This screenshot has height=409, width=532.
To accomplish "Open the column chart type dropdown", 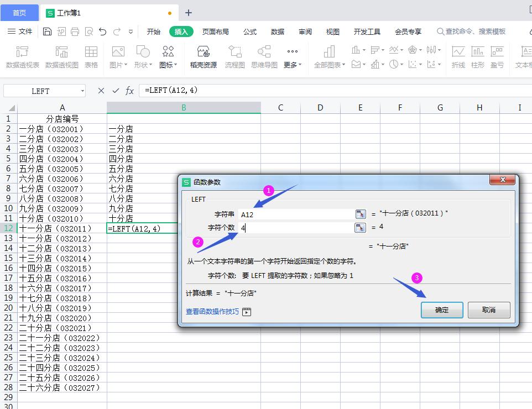I will (358, 50).
